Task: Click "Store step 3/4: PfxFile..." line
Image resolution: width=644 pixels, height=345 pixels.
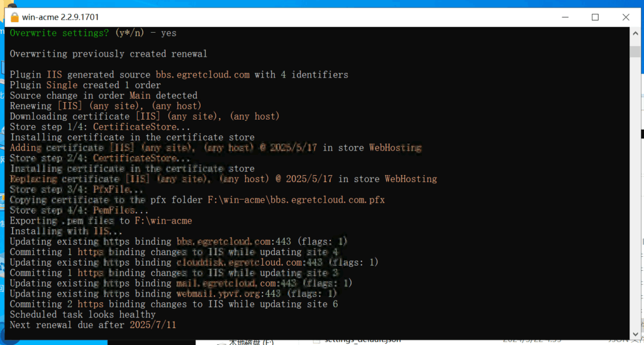Action: click(x=76, y=189)
